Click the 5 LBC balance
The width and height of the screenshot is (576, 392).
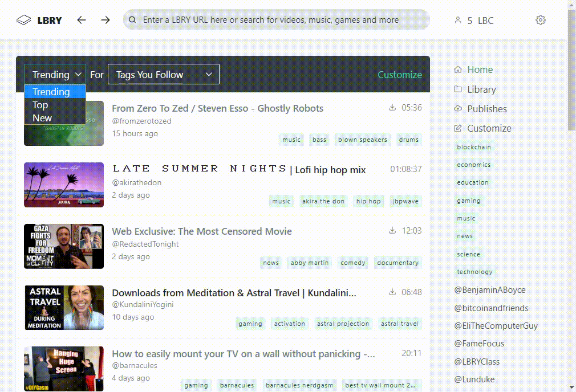[x=481, y=21]
